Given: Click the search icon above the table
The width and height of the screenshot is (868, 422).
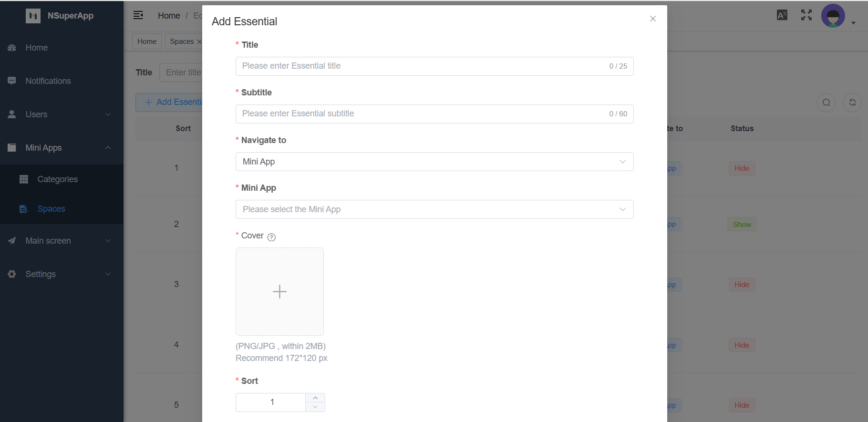Looking at the screenshot, I should [826, 103].
